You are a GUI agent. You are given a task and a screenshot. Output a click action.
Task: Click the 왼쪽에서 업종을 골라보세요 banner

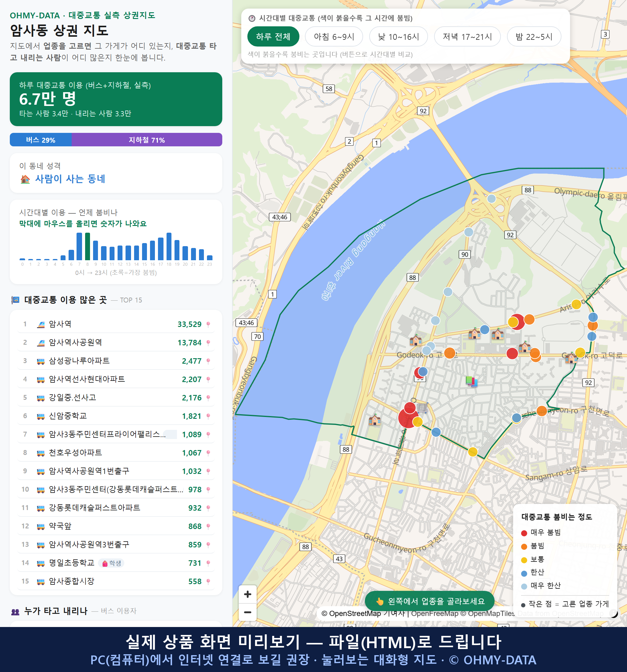click(429, 601)
